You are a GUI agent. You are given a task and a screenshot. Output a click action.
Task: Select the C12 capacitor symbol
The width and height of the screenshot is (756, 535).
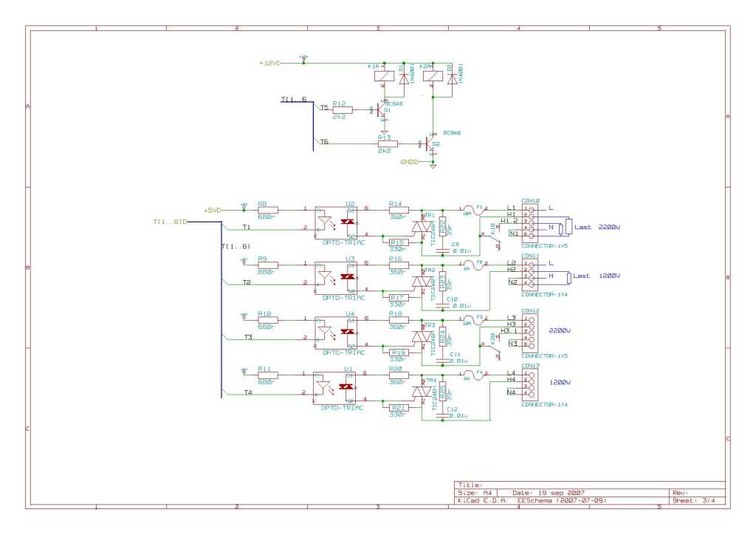point(442,416)
